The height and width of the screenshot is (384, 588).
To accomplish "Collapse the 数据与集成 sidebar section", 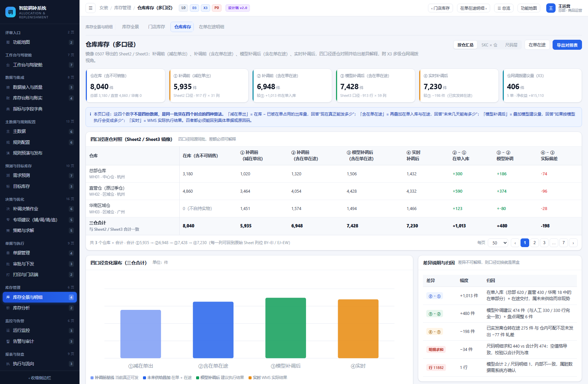I will pyautogui.click(x=40, y=77).
